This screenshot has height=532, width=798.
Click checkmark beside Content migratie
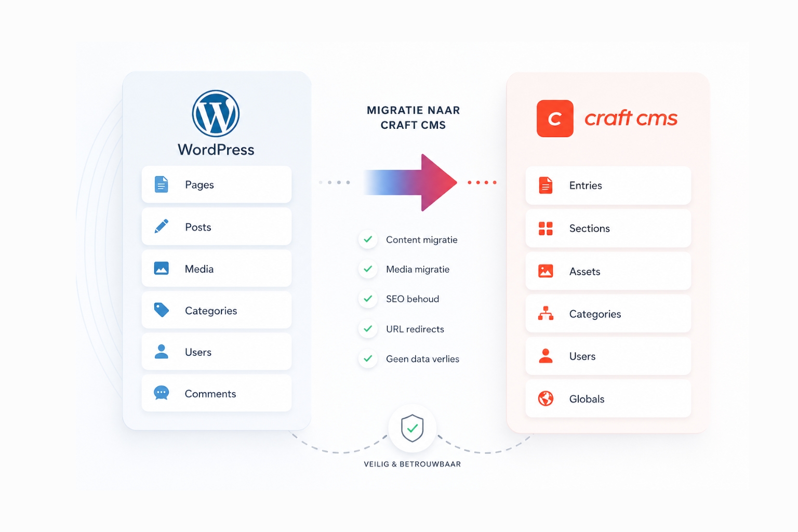pos(368,240)
